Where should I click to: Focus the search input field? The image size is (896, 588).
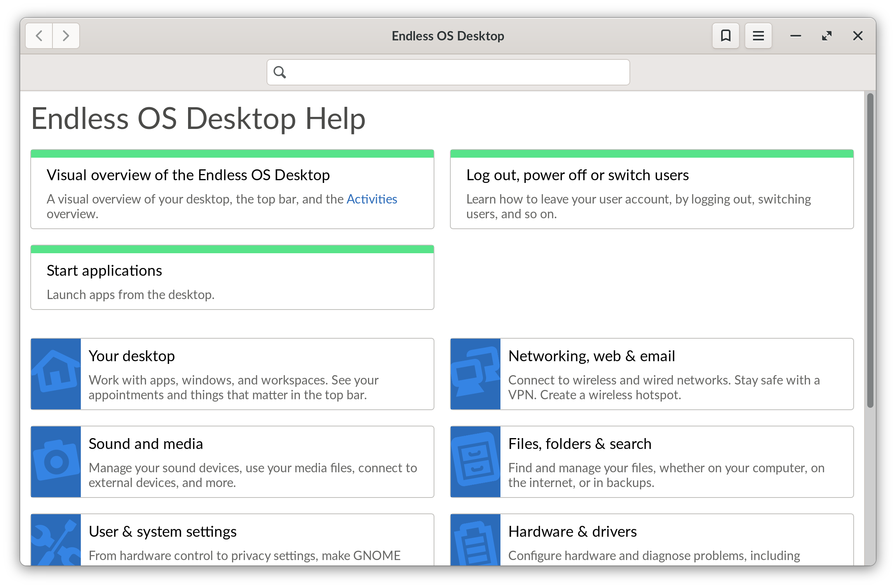pos(448,72)
